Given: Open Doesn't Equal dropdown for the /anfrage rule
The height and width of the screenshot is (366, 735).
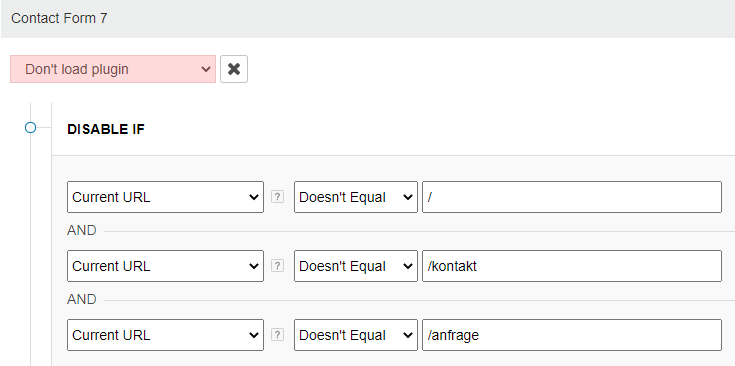Looking at the screenshot, I should 356,335.
